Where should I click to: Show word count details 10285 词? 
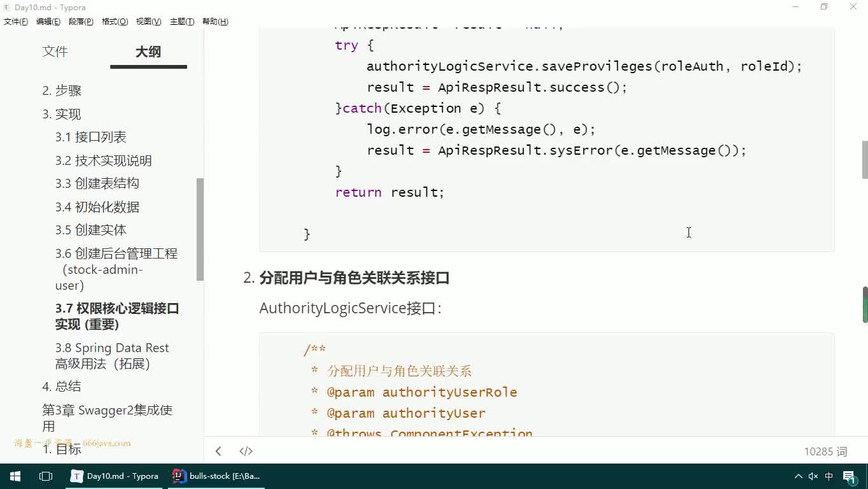coord(825,451)
